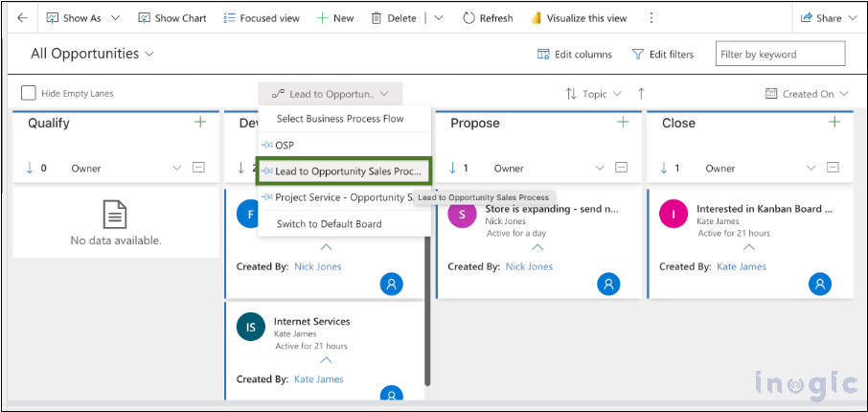Switch to Focused view
The image size is (868, 412).
point(262,18)
